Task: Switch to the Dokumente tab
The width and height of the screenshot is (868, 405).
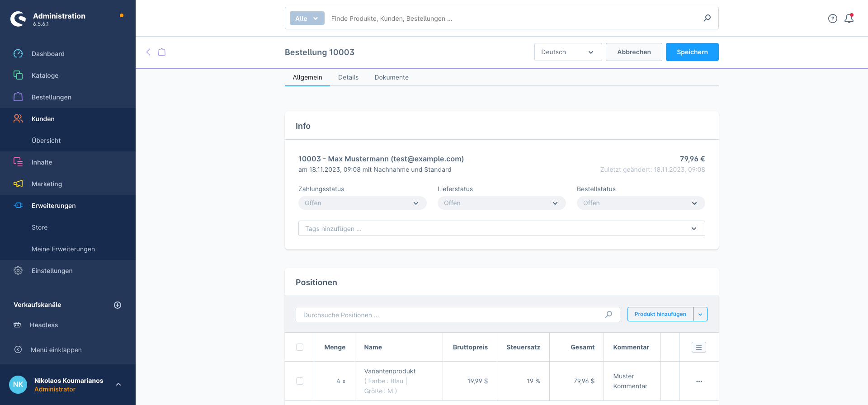Action: tap(392, 77)
